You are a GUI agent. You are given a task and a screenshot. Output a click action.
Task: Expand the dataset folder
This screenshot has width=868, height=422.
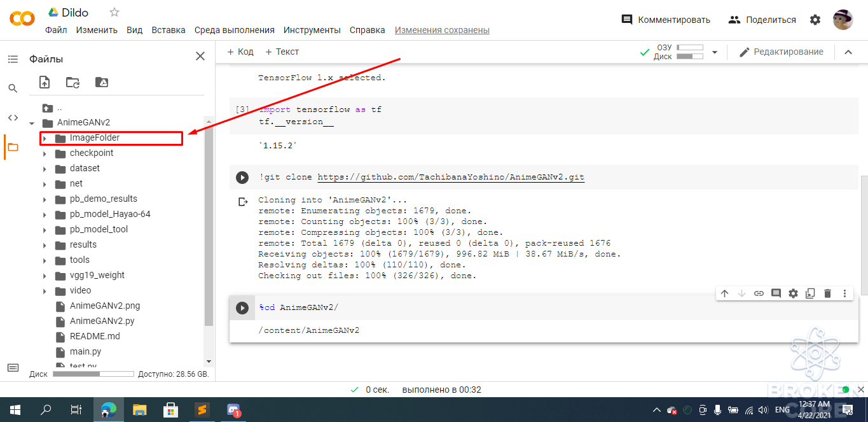point(45,169)
